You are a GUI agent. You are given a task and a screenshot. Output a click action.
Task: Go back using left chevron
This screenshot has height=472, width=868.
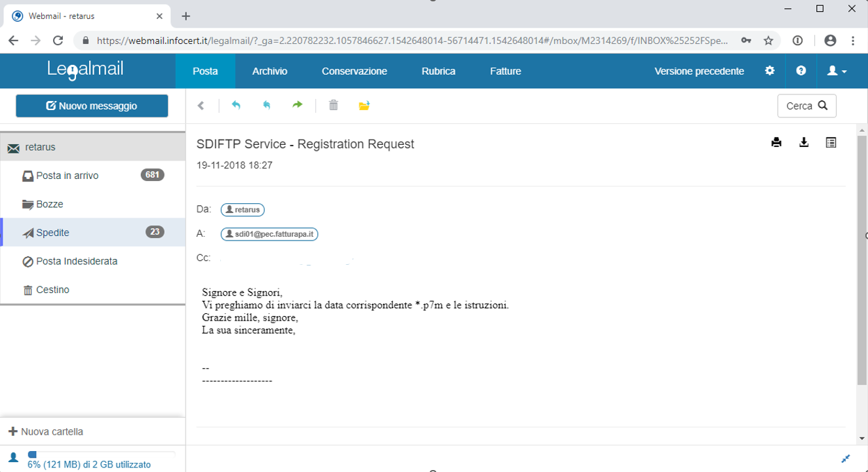[x=201, y=106]
